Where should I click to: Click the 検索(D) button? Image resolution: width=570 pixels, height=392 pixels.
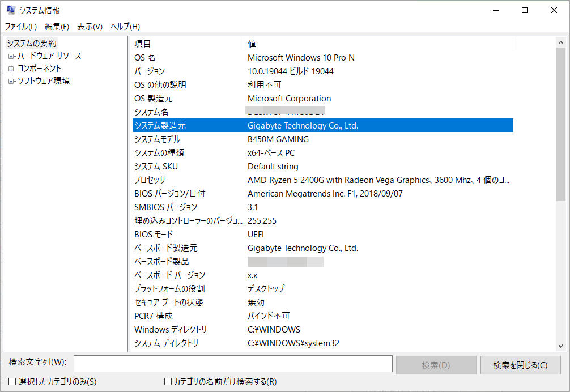436,365
